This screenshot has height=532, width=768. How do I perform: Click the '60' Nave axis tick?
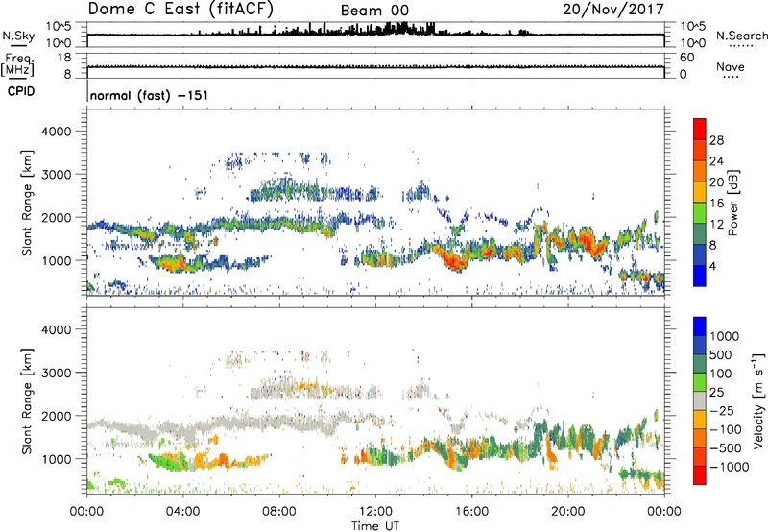pos(687,58)
